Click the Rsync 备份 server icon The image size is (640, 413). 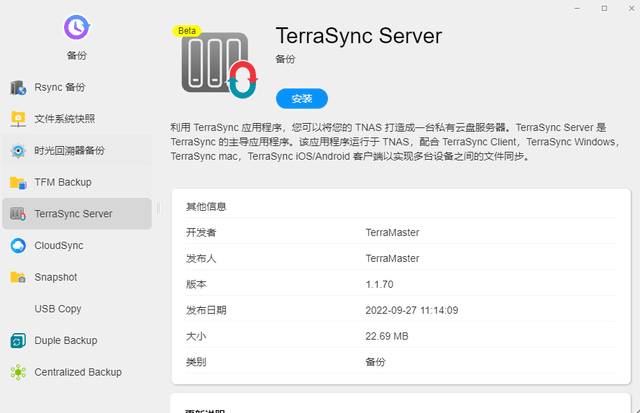(18, 87)
